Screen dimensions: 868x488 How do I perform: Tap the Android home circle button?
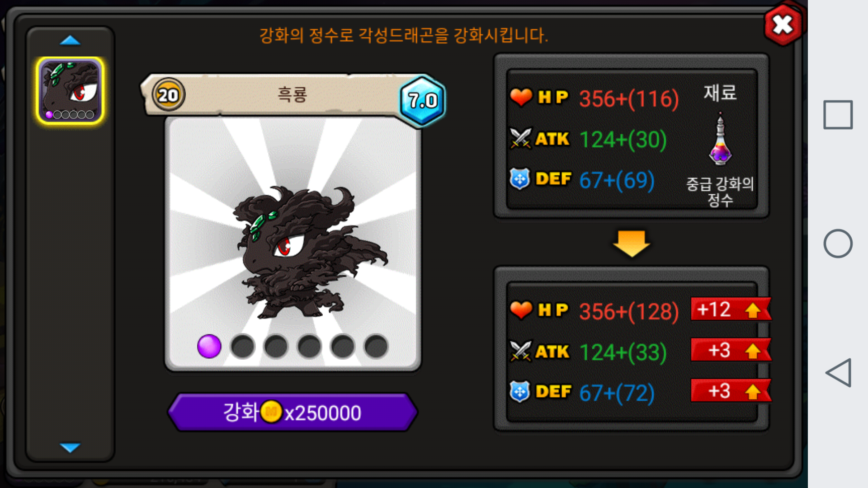coord(838,244)
